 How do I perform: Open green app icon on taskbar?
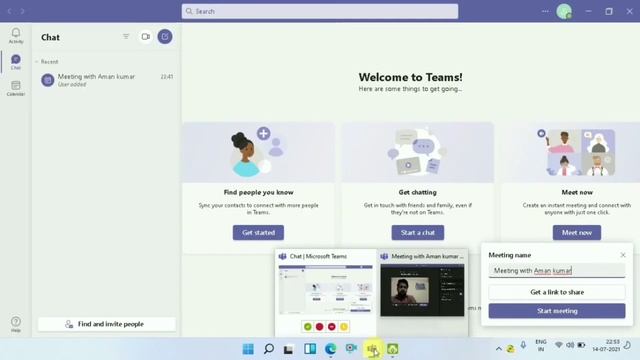(393, 349)
